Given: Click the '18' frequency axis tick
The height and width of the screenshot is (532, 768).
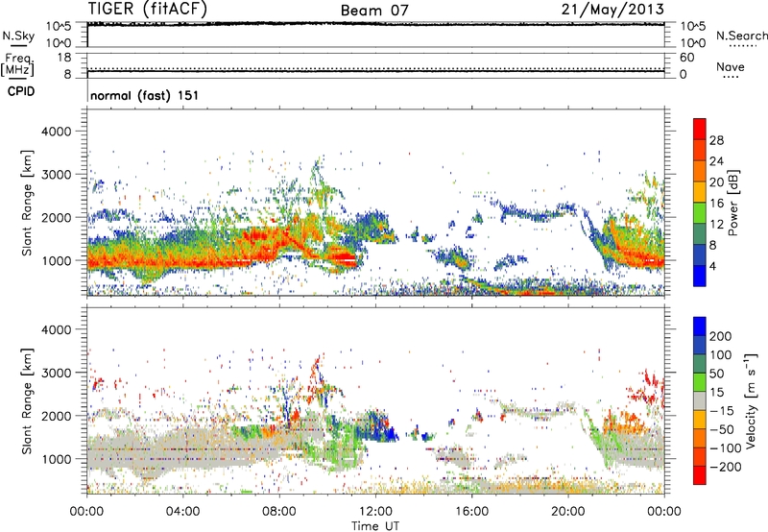Looking at the screenshot, I should [64, 58].
